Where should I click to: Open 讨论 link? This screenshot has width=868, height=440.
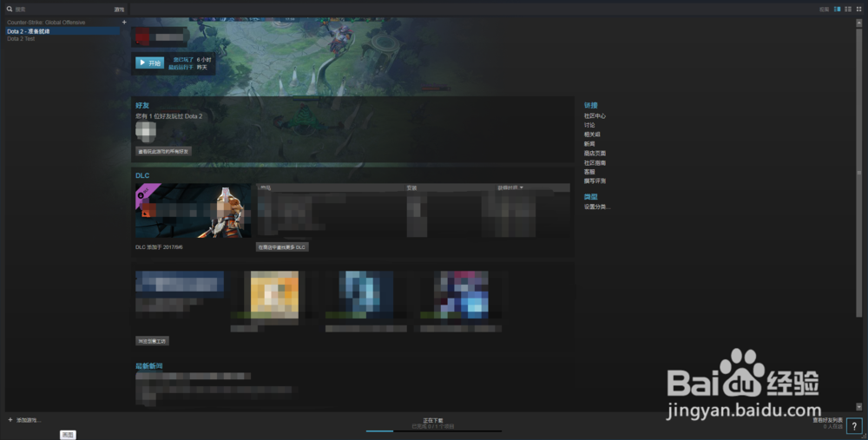point(589,125)
